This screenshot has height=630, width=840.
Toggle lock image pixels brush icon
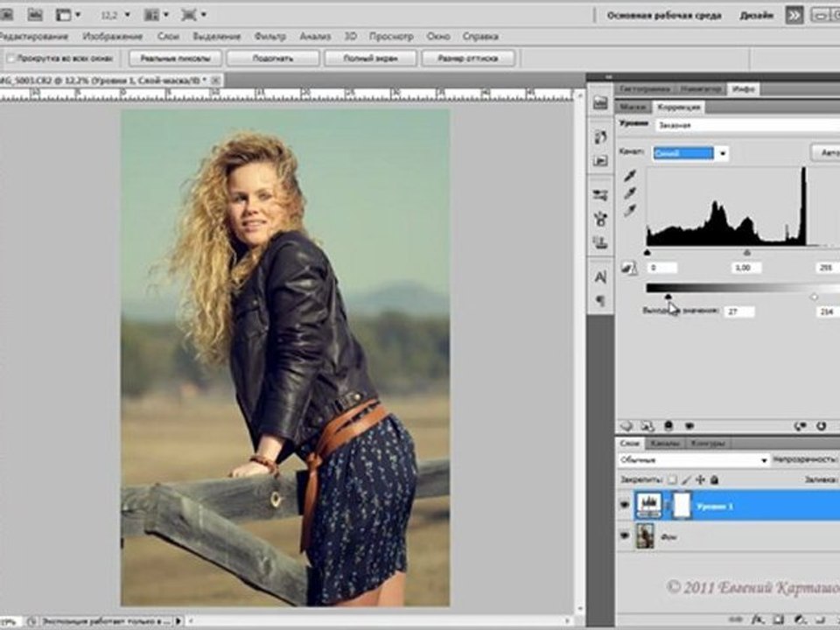click(686, 479)
